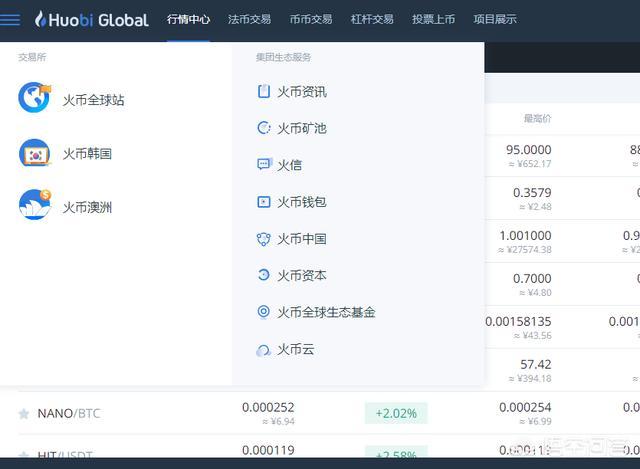Image resolution: width=640 pixels, height=469 pixels.
Task: Open 火币全球生态基金 link
Action: tap(326, 312)
